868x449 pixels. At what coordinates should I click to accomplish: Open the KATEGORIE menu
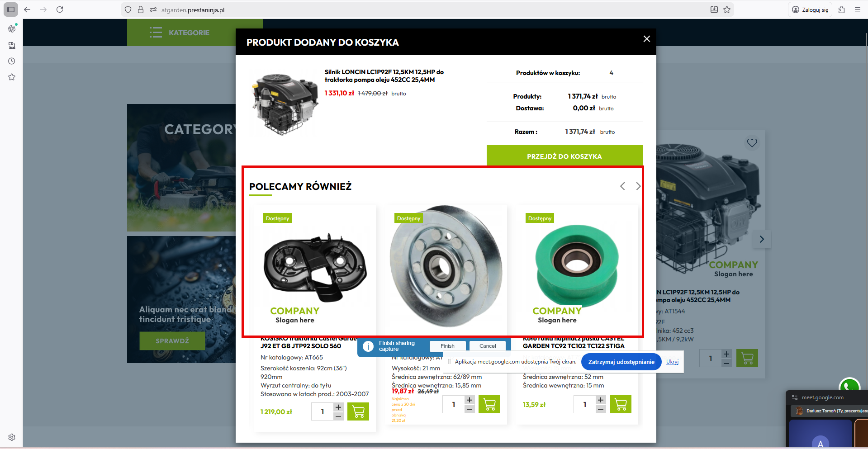[180, 33]
